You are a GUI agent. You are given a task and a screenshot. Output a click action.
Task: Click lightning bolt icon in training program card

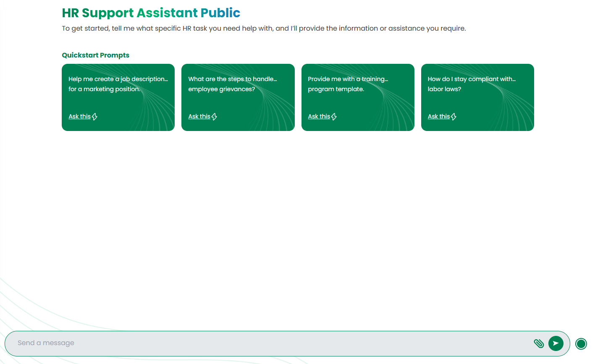tap(334, 117)
